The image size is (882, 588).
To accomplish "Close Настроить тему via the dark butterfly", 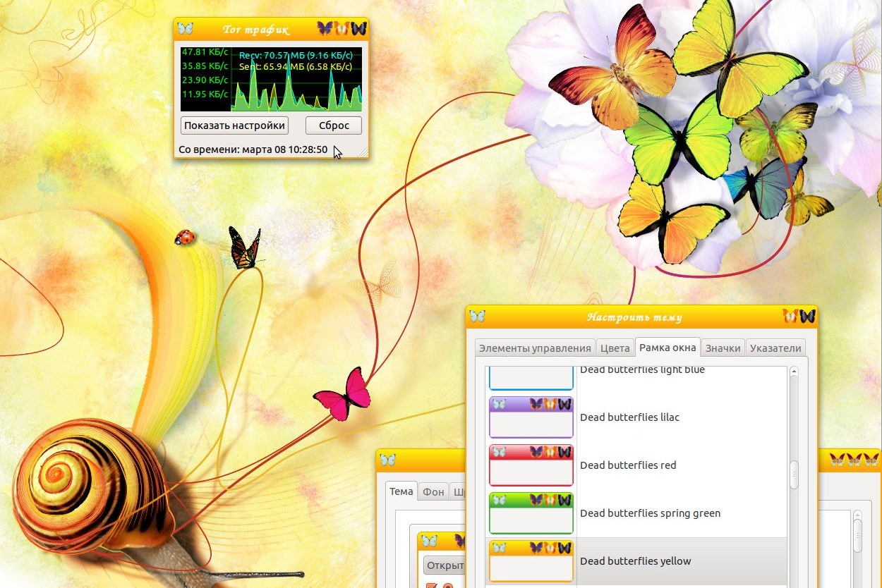I will 807,317.
